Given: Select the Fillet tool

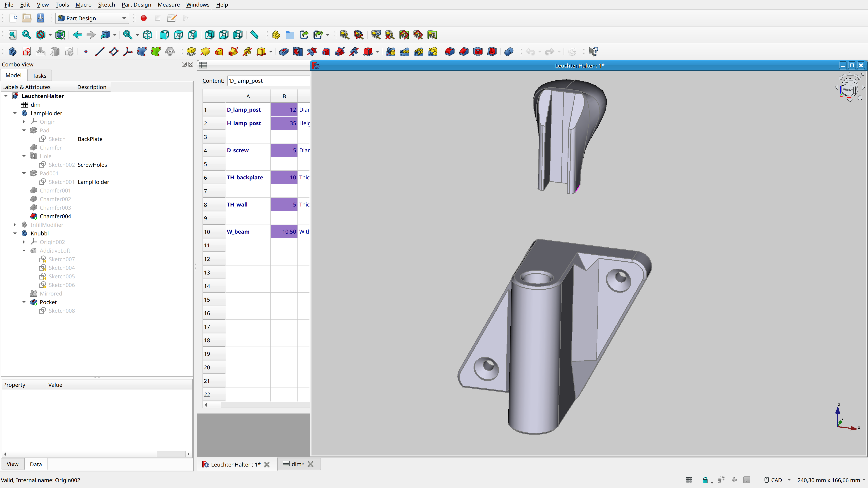Looking at the screenshot, I should pos(450,52).
